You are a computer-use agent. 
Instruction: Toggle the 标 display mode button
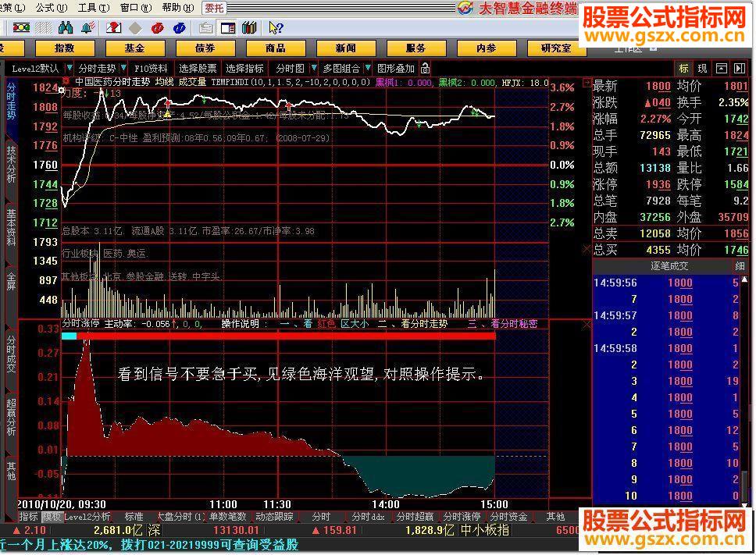tap(683, 69)
